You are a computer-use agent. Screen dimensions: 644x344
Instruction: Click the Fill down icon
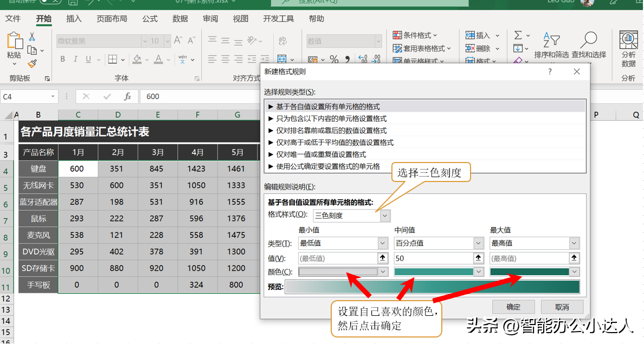518,48
